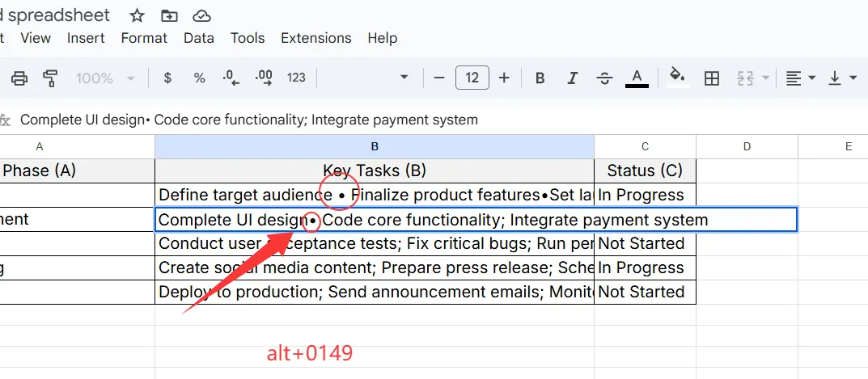
Task: Click the move to folder icon
Action: click(x=169, y=15)
